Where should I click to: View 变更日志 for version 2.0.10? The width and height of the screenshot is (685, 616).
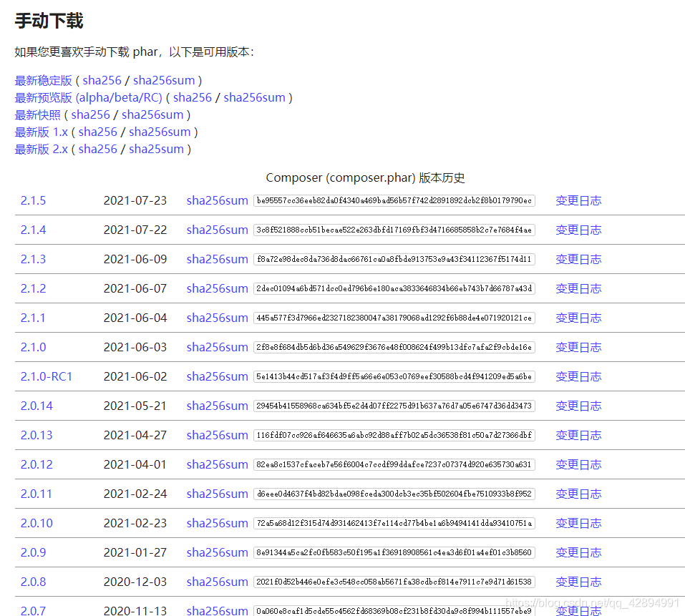click(x=578, y=523)
